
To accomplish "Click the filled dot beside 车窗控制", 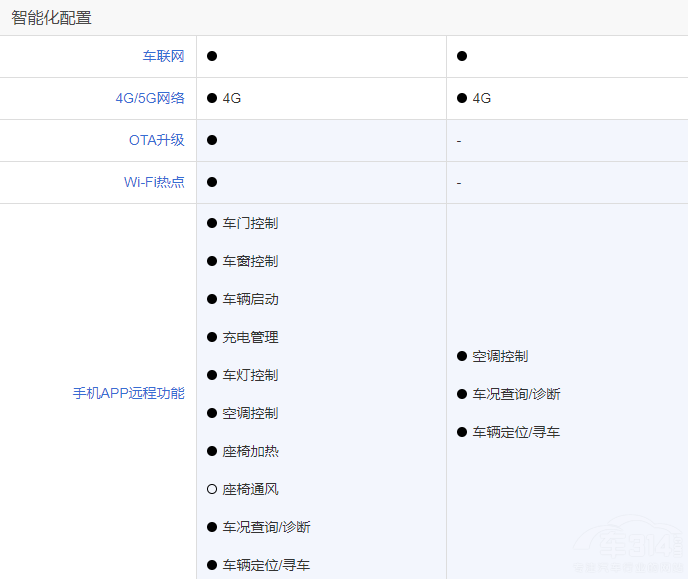I will click(x=212, y=261).
